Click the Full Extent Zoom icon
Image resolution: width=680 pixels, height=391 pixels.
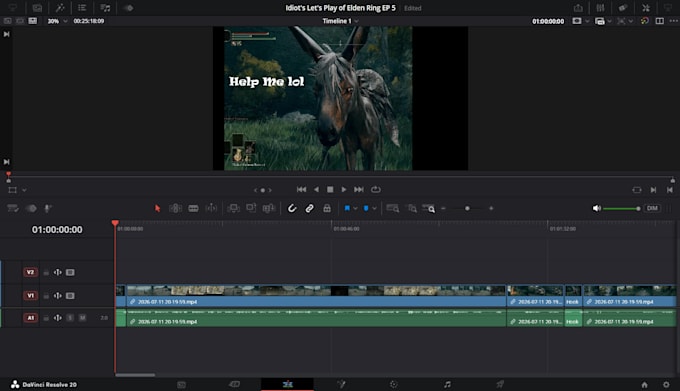click(392, 209)
